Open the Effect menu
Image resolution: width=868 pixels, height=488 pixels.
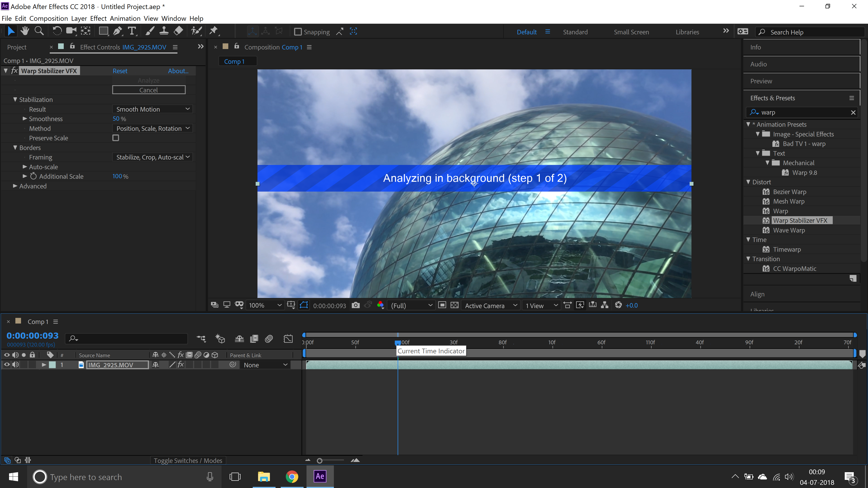[98, 19]
